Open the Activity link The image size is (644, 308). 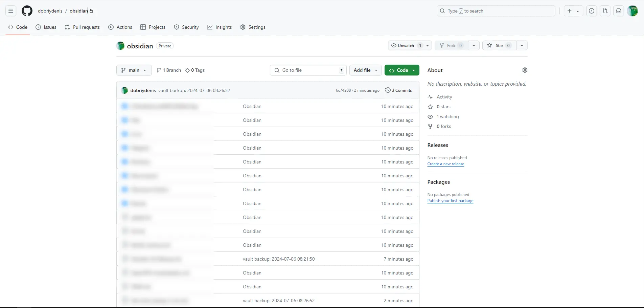tap(444, 97)
